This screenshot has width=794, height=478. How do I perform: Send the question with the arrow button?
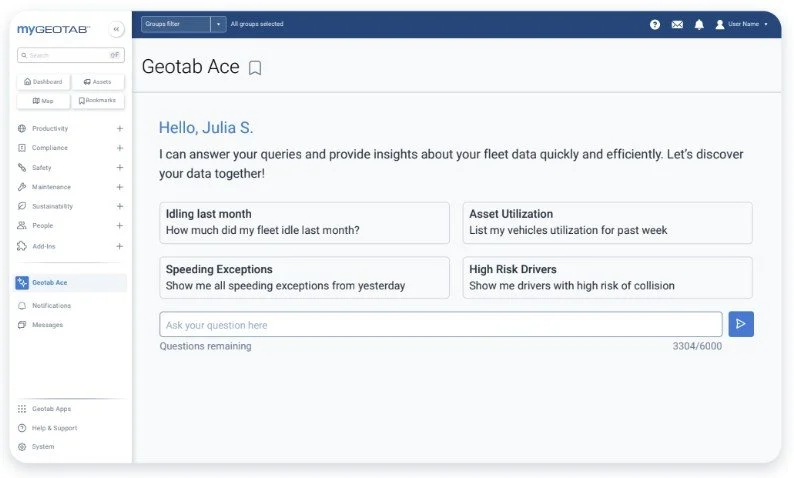pos(741,324)
